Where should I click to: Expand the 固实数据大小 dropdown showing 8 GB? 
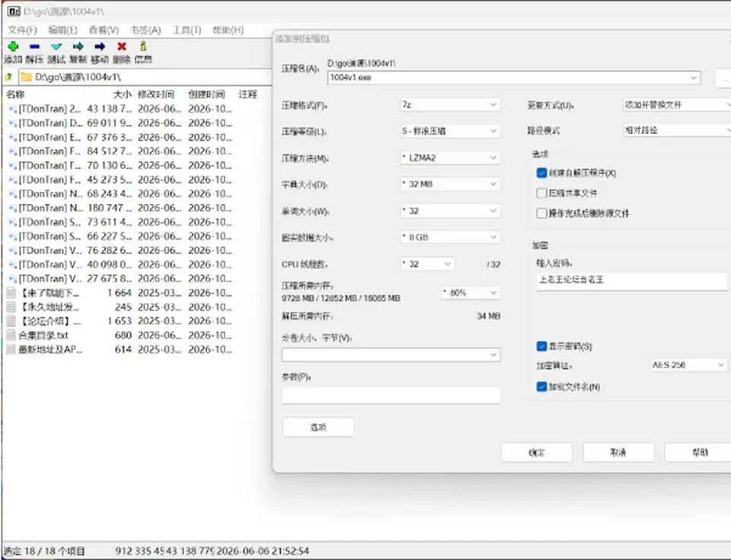point(450,237)
